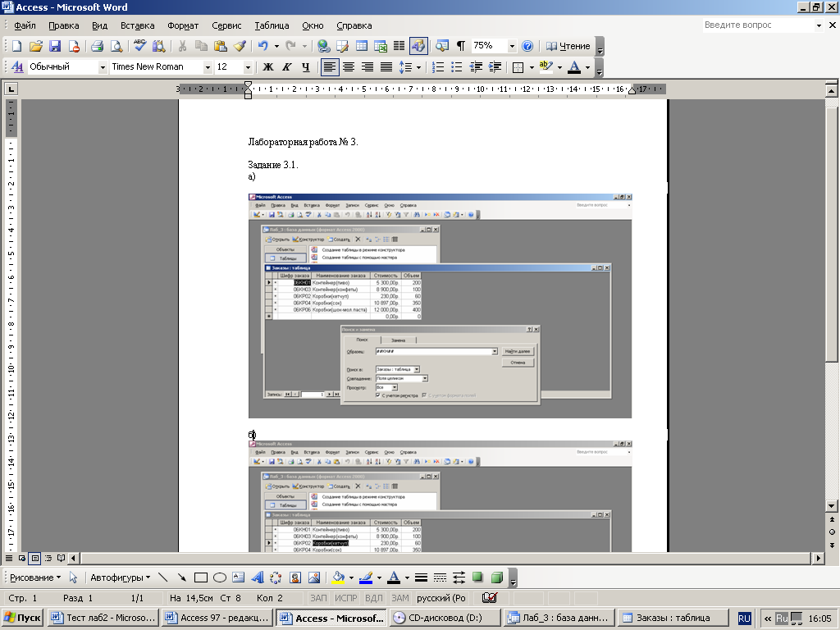Cut selection with scissors icon
This screenshot has width=840, height=630.
pos(182,46)
